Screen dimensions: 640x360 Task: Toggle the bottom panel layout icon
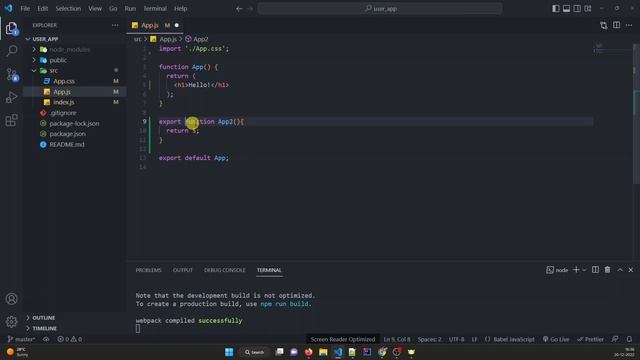(566, 9)
